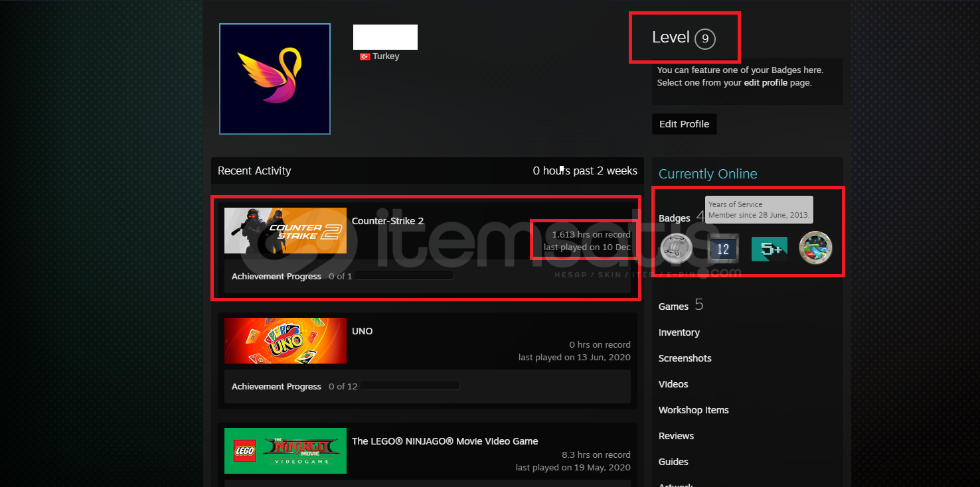Click the swan profile avatar image
The image size is (980, 487).
coord(275,79)
